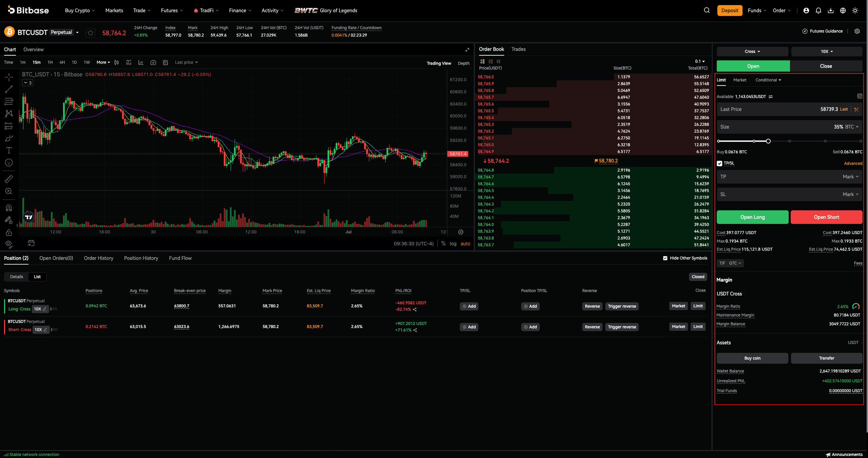Click Trigger reverse on Long position
This screenshot has width=868, height=458.
[622, 306]
